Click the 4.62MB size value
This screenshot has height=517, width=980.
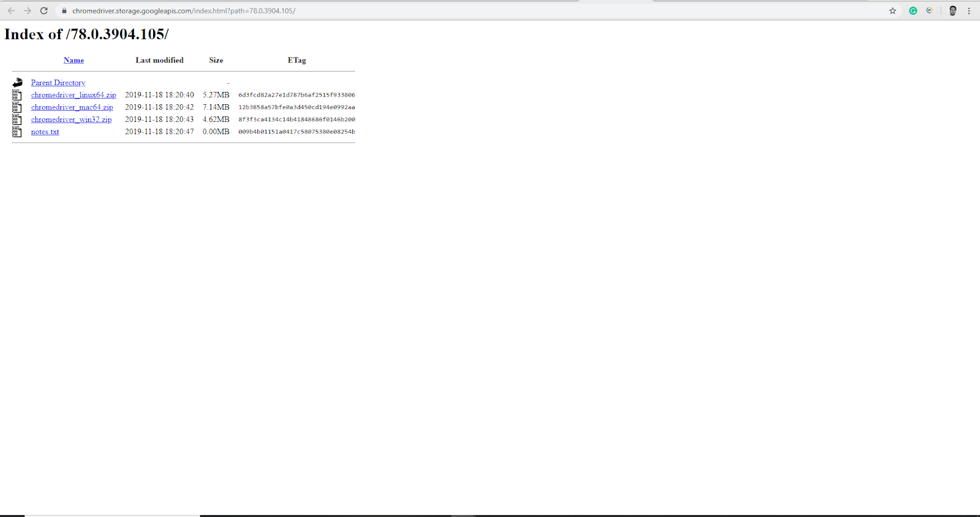pos(216,119)
